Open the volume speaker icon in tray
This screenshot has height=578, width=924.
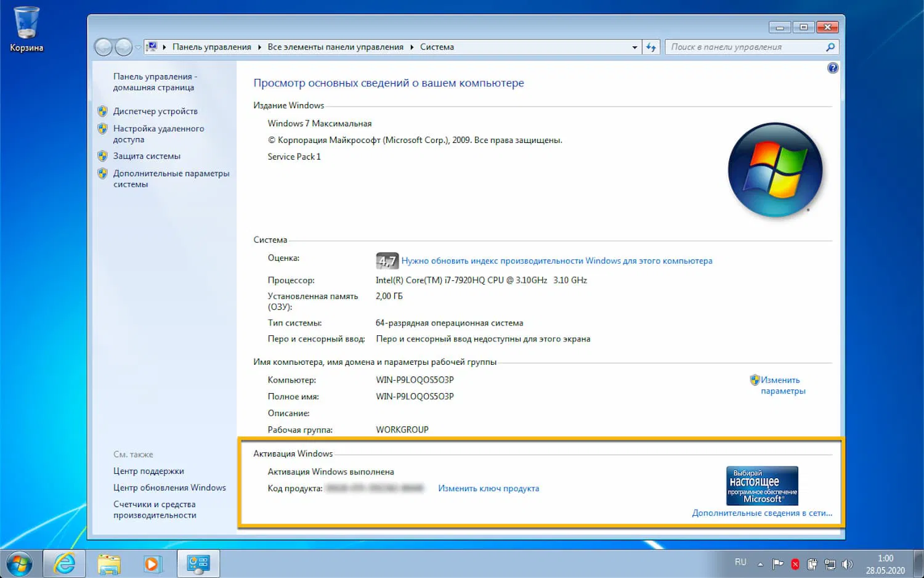point(847,563)
